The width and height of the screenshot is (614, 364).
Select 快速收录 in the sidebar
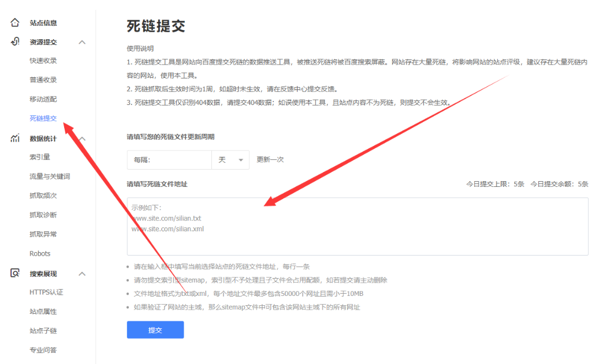click(43, 61)
